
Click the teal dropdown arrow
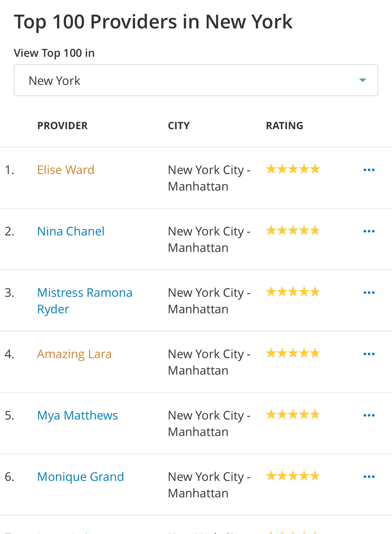click(x=362, y=80)
